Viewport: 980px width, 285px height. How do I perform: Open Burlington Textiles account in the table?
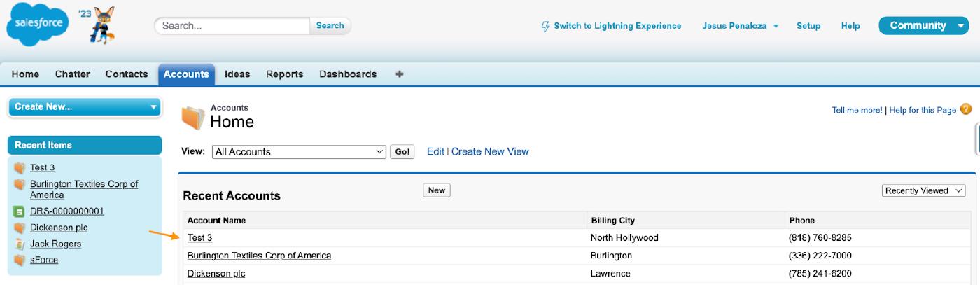coord(259,256)
